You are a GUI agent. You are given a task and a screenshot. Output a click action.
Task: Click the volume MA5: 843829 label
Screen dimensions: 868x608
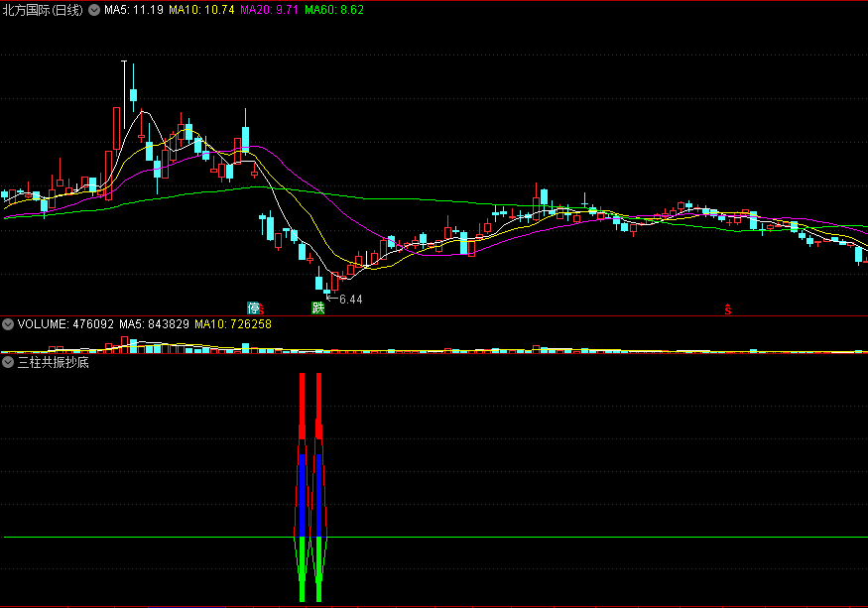click(154, 324)
